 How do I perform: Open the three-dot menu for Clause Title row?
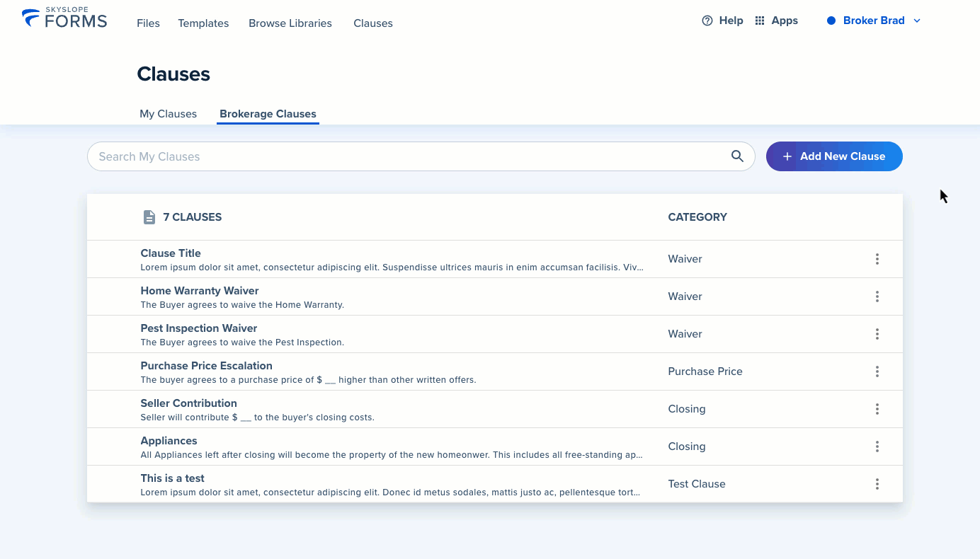877,259
